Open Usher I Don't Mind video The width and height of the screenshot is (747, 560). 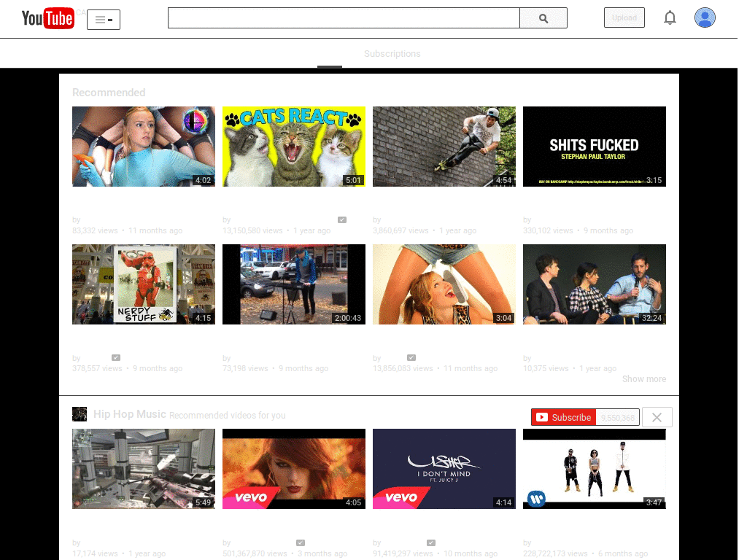pyautogui.click(x=444, y=469)
